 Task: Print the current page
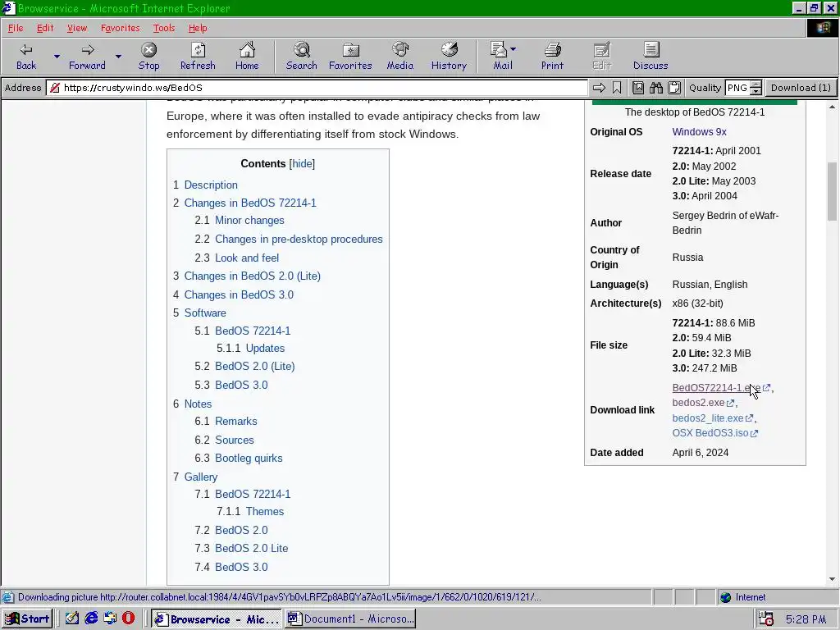coord(552,57)
